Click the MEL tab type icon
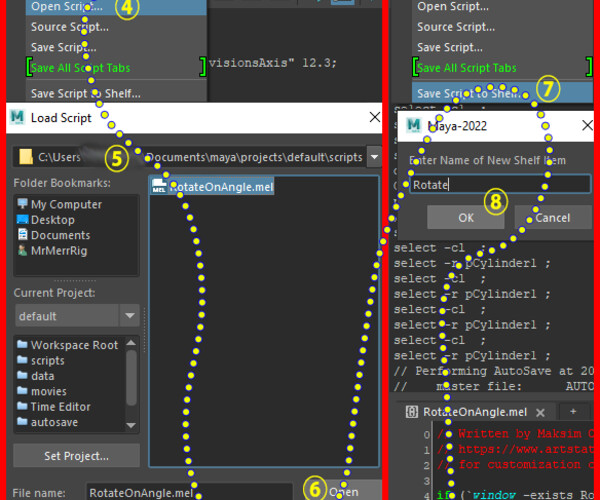This screenshot has height=500, width=600. (x=411, y=412)
